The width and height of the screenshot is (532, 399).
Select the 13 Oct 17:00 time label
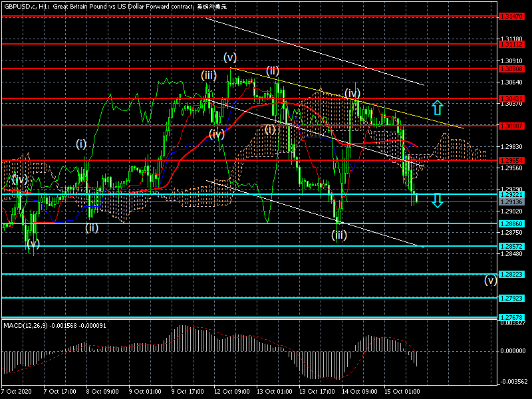point(317,391)
